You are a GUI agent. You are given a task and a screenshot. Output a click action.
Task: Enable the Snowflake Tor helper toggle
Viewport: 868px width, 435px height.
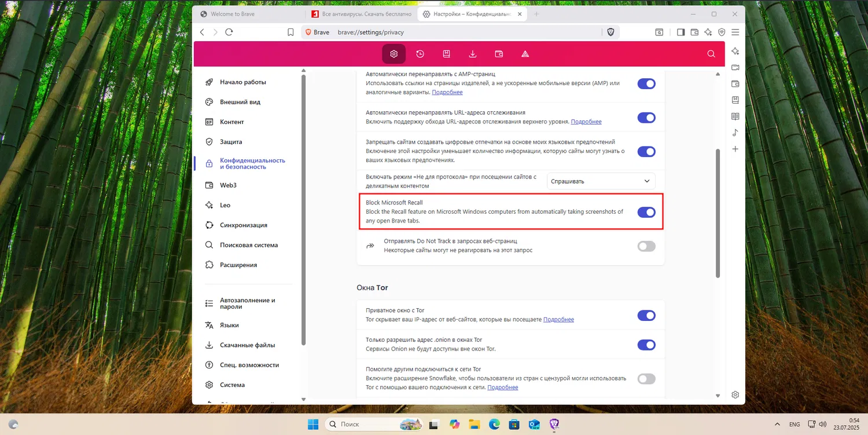click(x=646, y=379)
